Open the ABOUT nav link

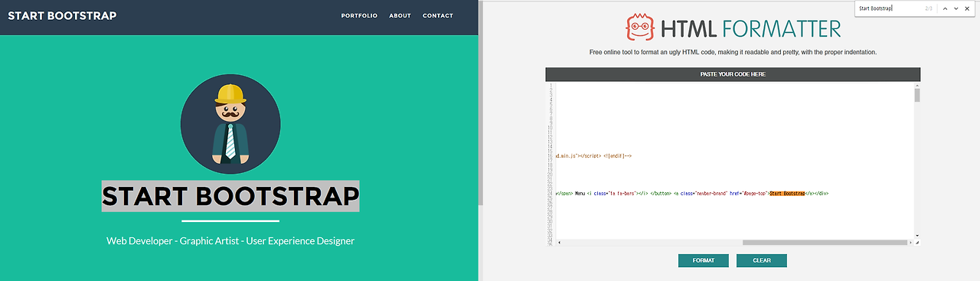click(400, 15)
